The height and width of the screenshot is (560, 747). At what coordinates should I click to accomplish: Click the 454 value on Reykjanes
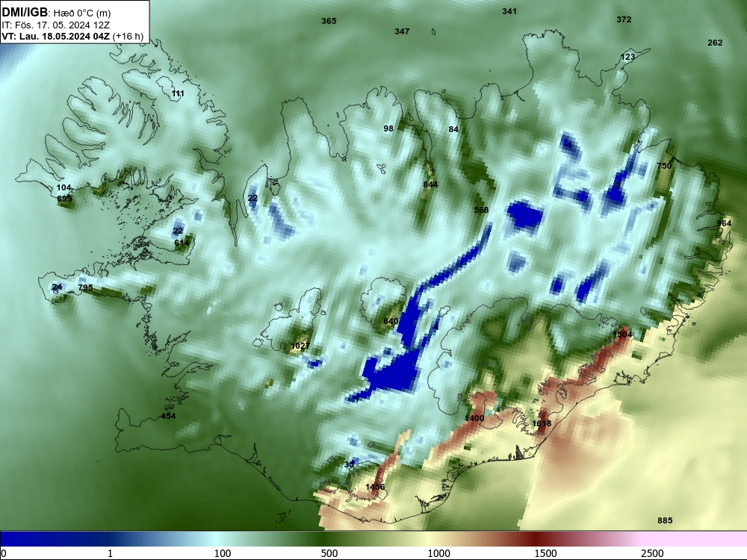point(168,416)
